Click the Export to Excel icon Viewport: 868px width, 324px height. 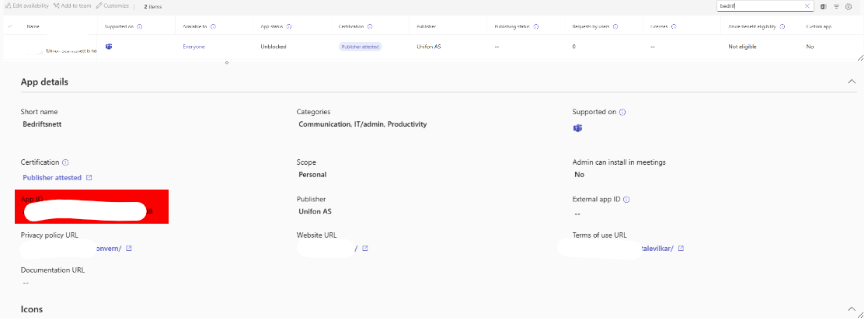pos(824,6)
